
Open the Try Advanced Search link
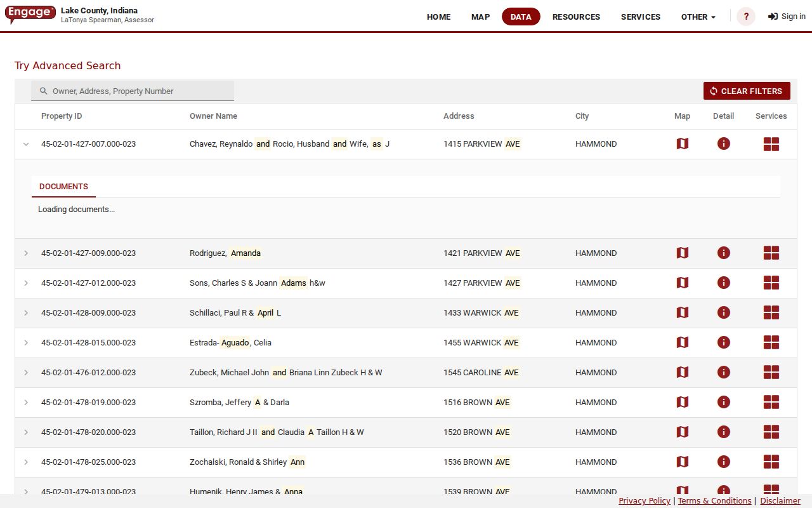click(x=67, y=65)
